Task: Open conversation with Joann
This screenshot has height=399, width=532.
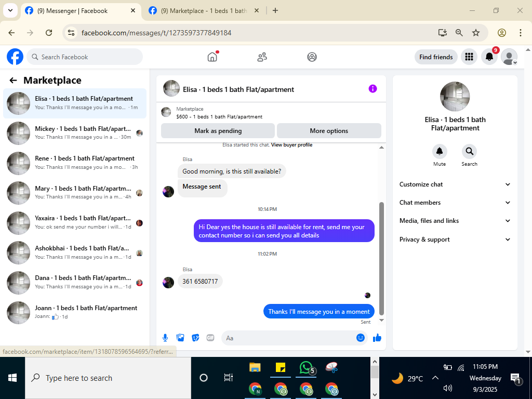Action: click(75, 312)
